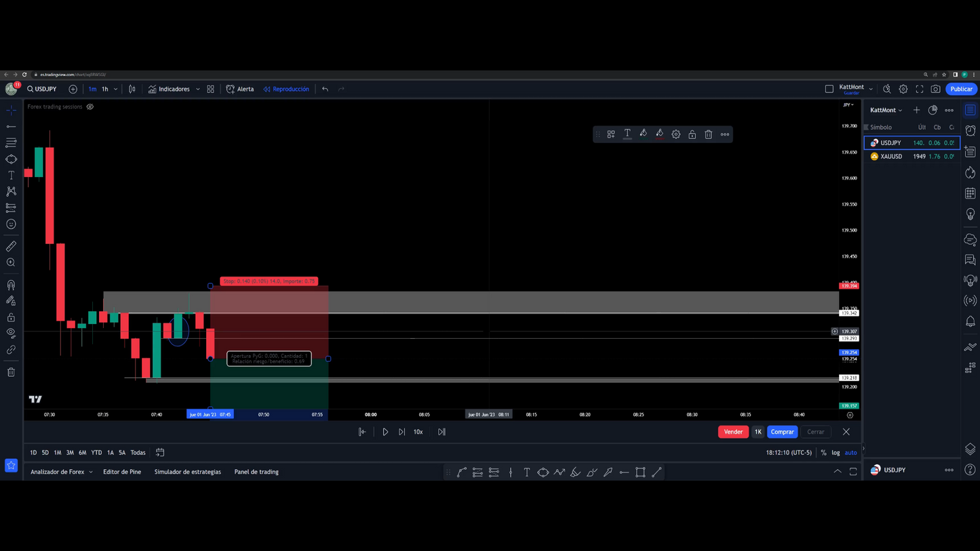
Task: Toggle the auto scale option
Action: pyautogui.click(x=850, y=453)
